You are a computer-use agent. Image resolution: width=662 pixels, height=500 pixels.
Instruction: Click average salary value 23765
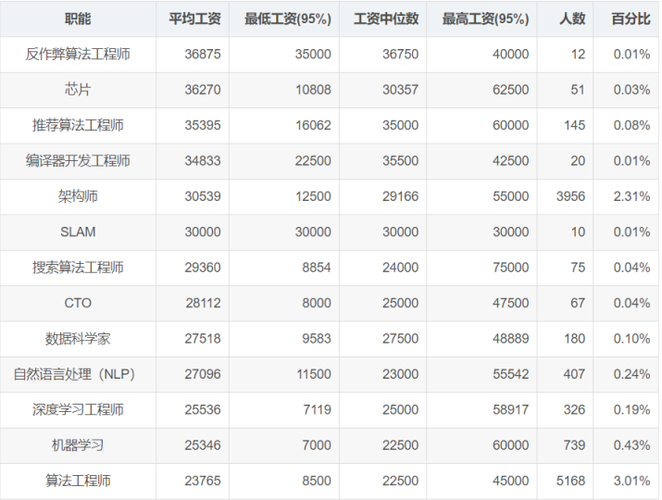[203, 481]
